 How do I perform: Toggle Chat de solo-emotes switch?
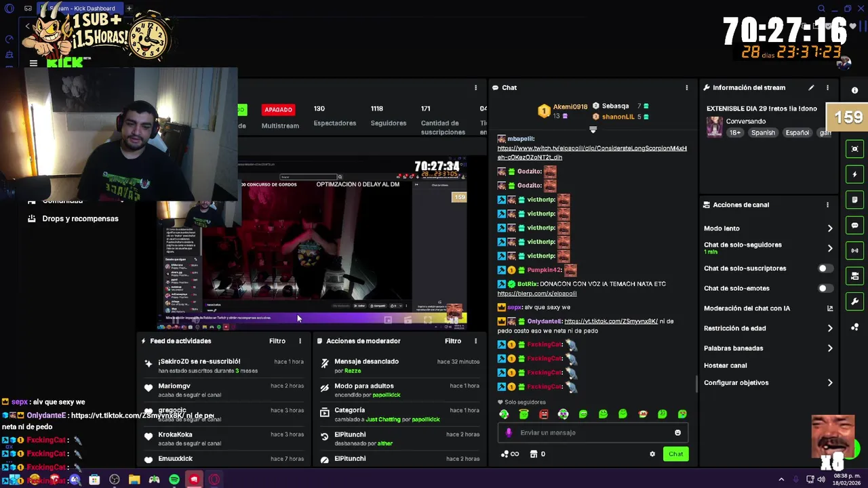click(x=825, y=288)
